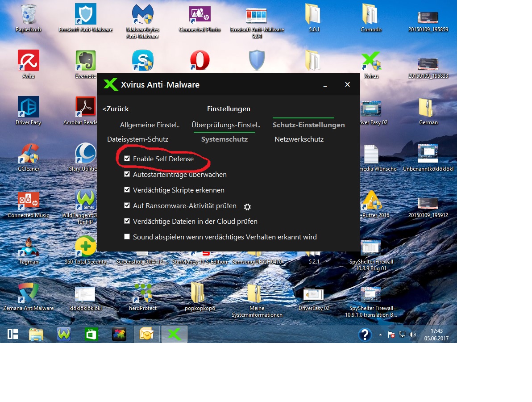Open the WildTangent Games taskbar icon
The width and height of the screenshot is (532, 402).
pos(64,334)
